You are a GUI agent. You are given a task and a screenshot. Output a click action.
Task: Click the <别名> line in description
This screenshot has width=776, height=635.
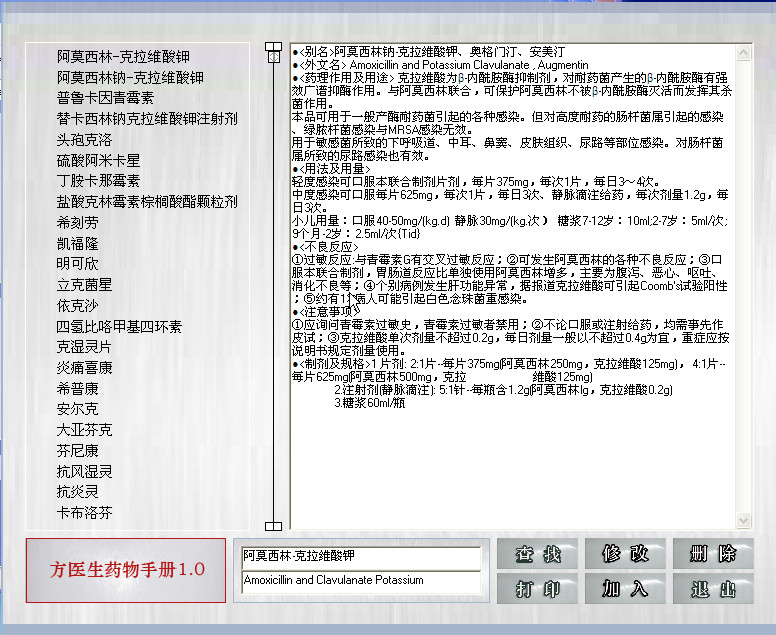point(429,51)
